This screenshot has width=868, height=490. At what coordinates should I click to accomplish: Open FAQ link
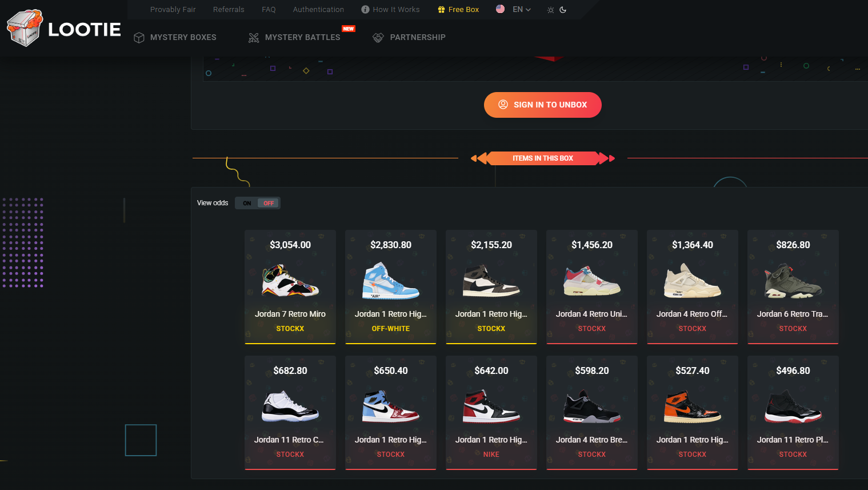(x=269, y=10)
